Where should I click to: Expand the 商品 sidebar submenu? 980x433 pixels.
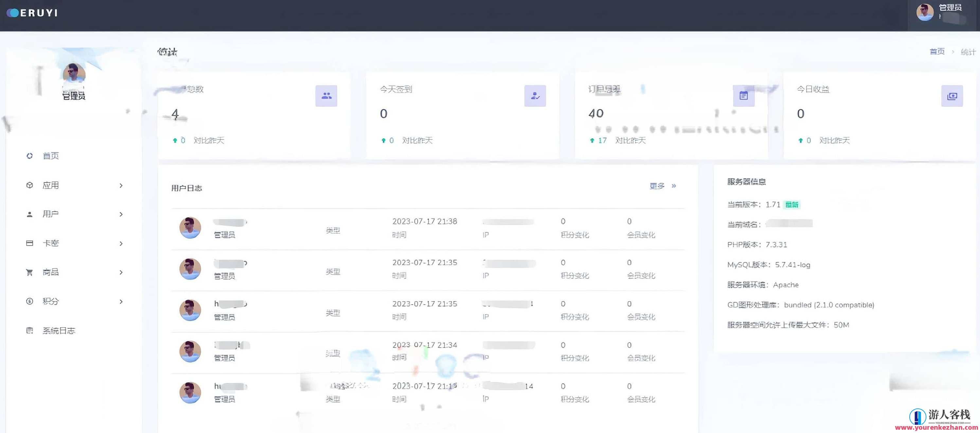121,273
